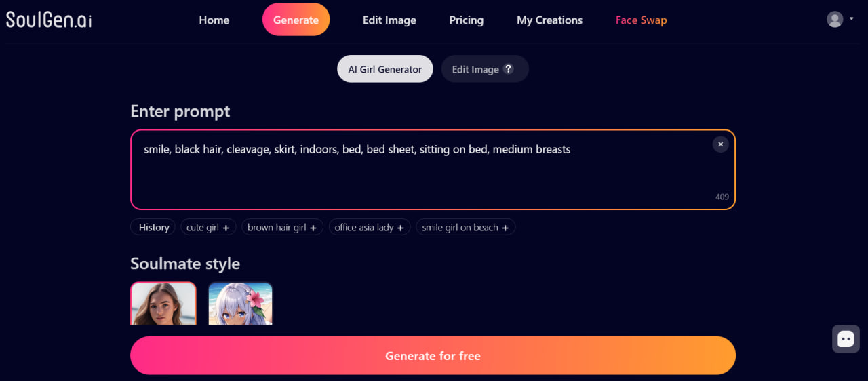Screen dimensions: 868x381
Task: Go to My Creations
Action: (x=549, y=20)
